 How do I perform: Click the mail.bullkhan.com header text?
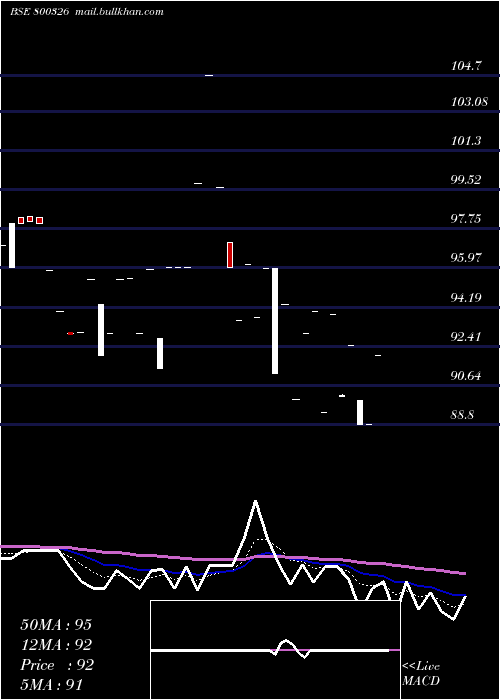coord(120,12)
